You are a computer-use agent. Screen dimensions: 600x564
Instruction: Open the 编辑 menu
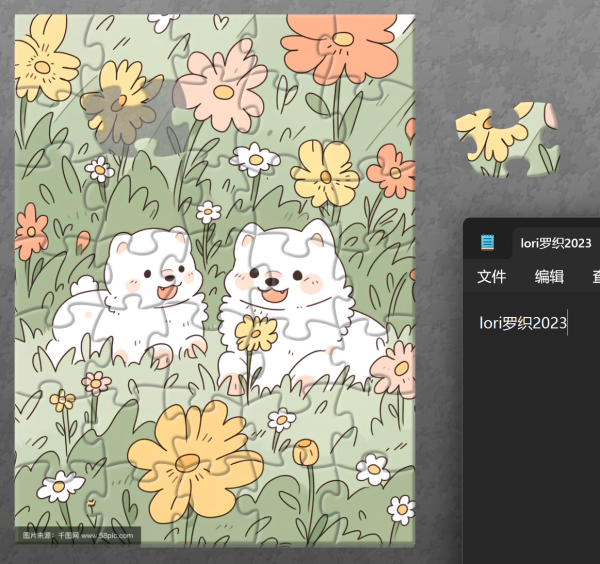(x=549, y=277)
